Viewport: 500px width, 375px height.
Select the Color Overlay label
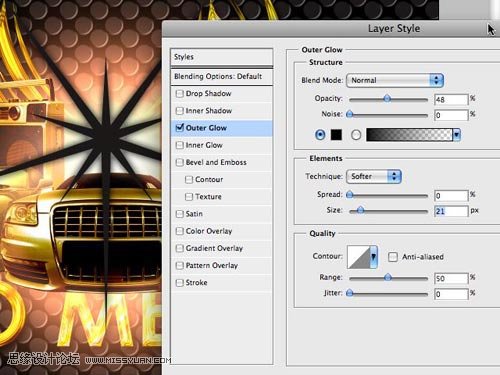(209, 231)
